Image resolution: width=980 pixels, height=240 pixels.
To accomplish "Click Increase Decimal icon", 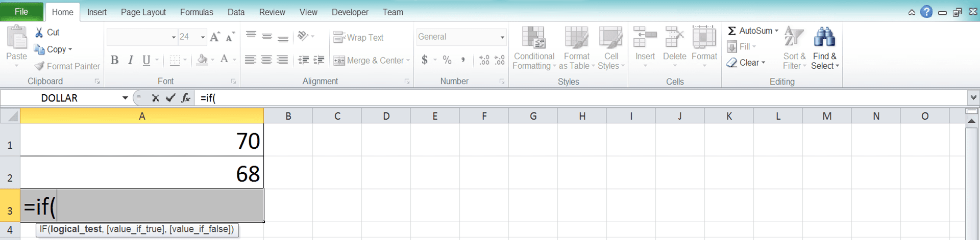I will (484, 60).
